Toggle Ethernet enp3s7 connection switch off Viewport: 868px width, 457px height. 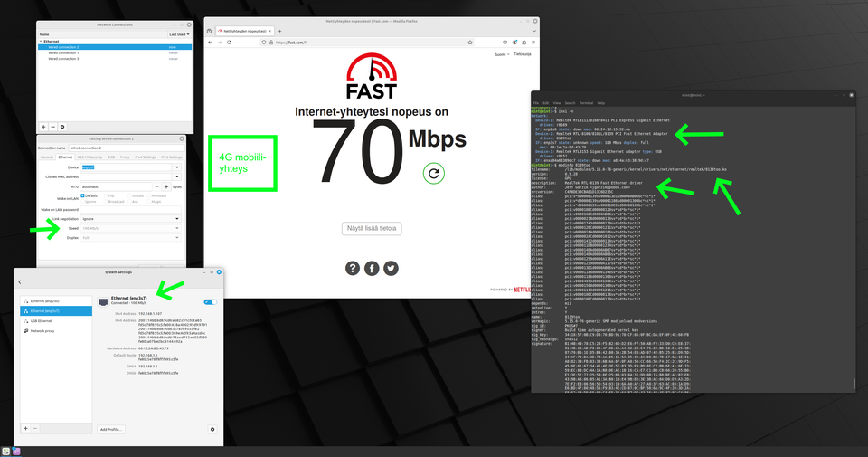pyautogui.click(x=211, y=302)
